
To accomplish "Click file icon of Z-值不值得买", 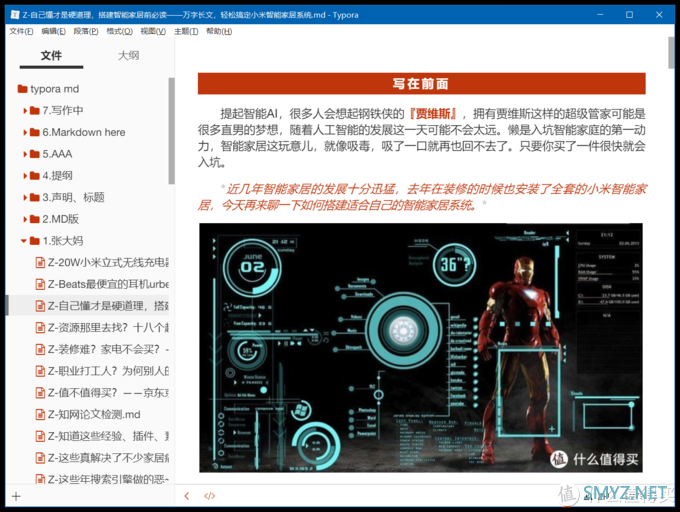I will tap(40, 393).
